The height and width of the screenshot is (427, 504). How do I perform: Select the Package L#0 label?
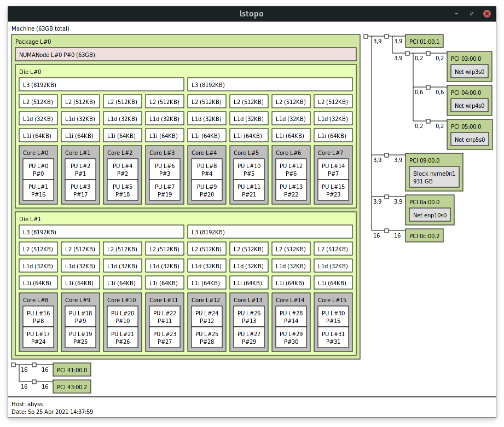(33, 42)
